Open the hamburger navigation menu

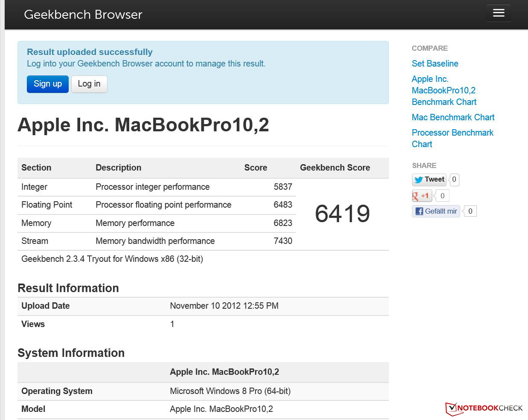coord(499,13)
